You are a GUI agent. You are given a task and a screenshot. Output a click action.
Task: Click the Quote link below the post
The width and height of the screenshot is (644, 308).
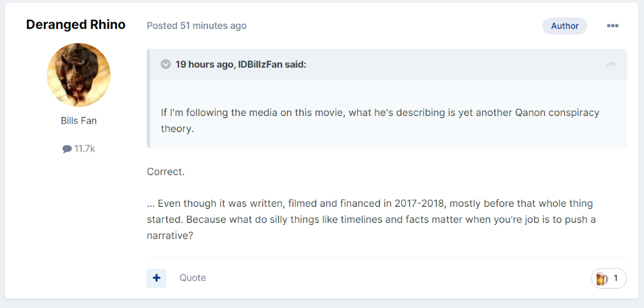click(193, 278)
